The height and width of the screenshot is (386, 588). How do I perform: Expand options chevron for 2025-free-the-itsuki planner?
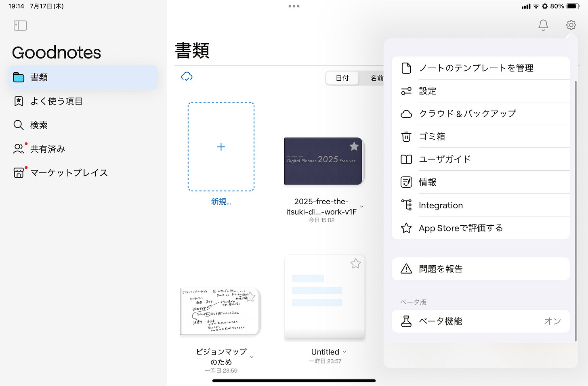point(362,206)
